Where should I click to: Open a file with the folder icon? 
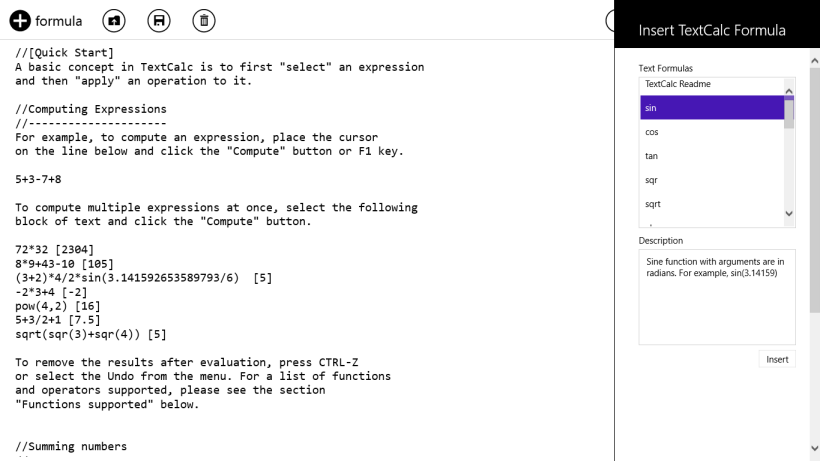pos(113,21)
